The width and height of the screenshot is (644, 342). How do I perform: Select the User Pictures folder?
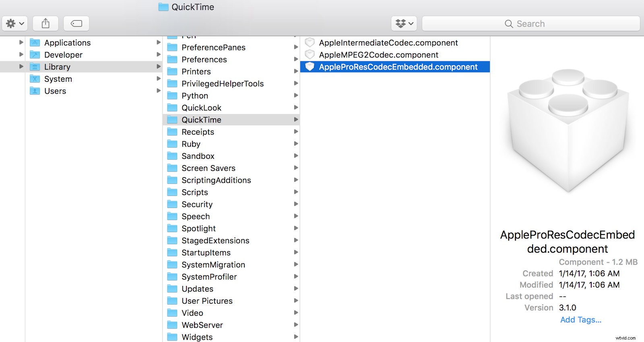[x=231, y=301]
